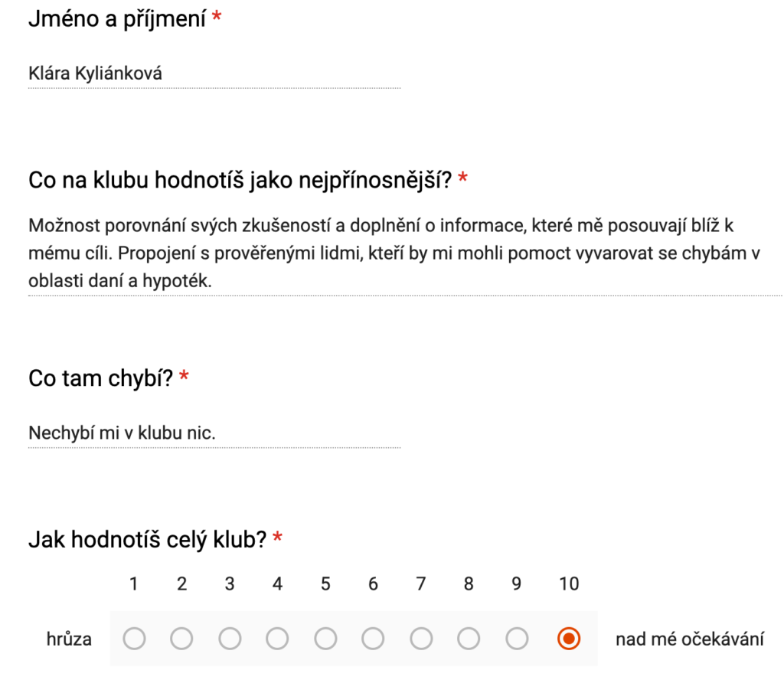Image resolution: width=784 pixels, height=680 pixels.
Task: Select rating 2 radio button
Action: (x=181, y=639)
